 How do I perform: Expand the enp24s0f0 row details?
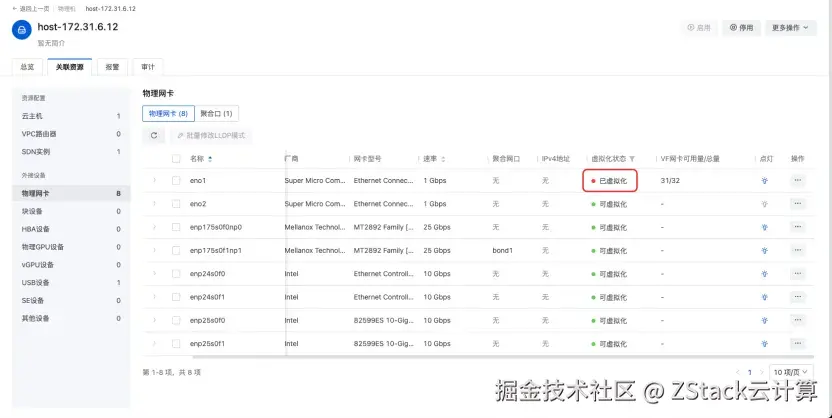coord(154,274)
